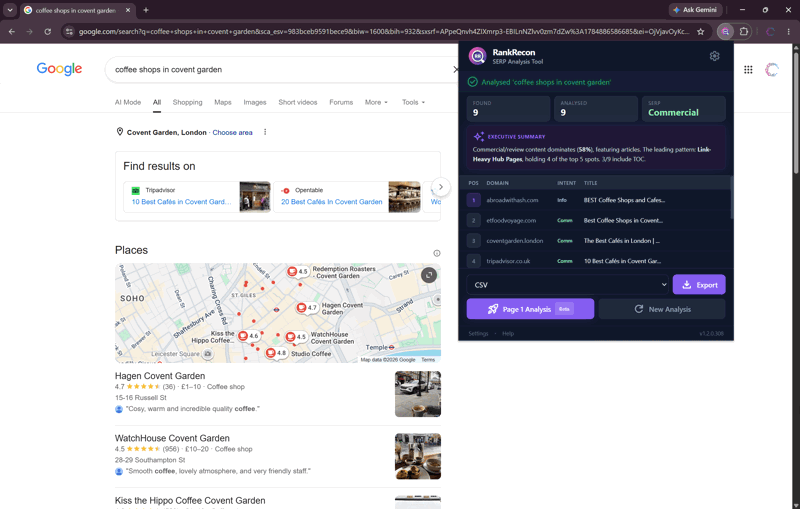Viewport: 800px width, 509px height.
Task: Open the Chrome extensions puzzle icon
Action: coord(744,32)
